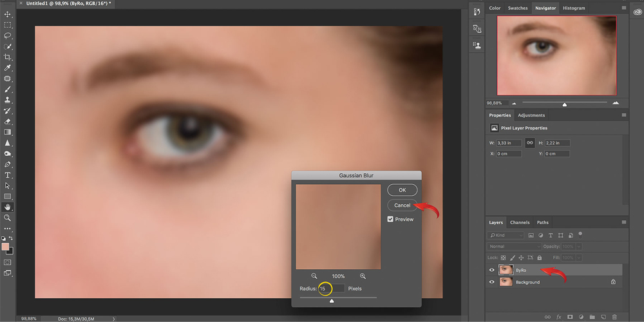The image size is (644, 322).
Task: Click Cancel in Gaussian Blur dialog
Action: pyautogui.click(x=402, y=205)
